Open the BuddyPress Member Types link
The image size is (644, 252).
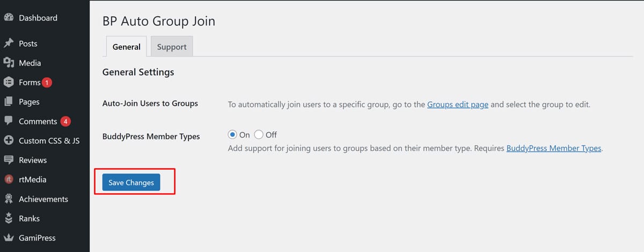click(x=553, y=148)
